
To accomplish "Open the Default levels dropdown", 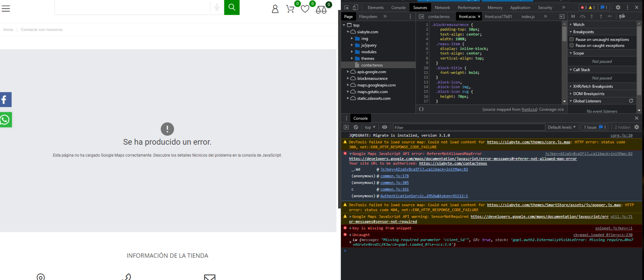I will 561,127.
